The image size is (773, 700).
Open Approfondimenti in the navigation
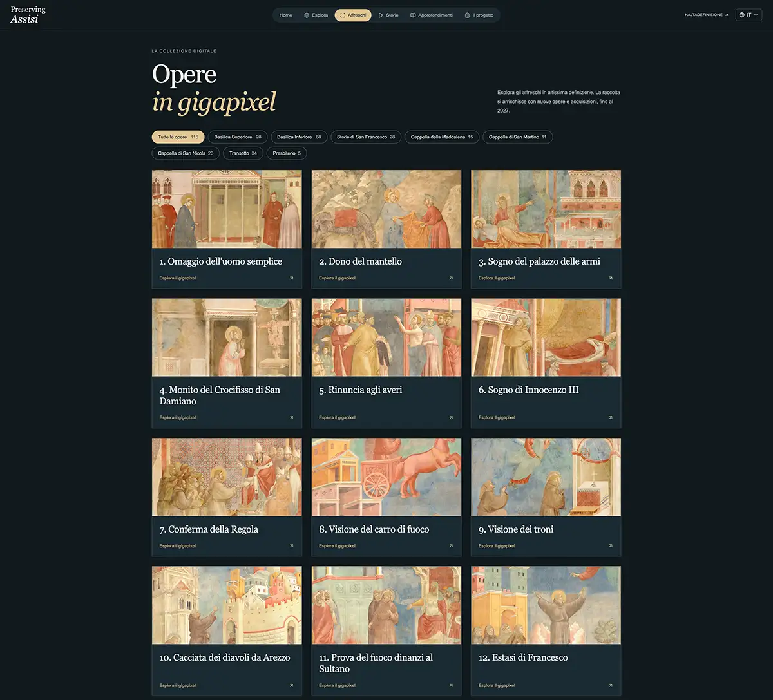432,15
